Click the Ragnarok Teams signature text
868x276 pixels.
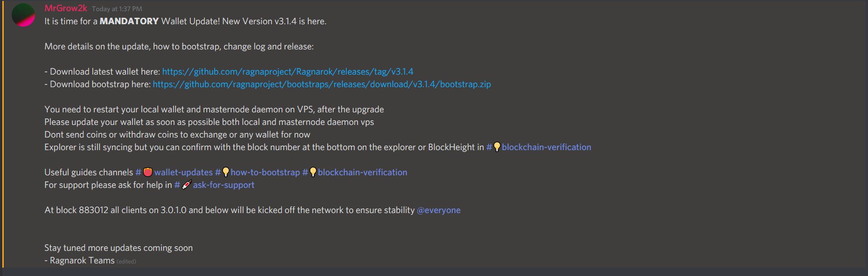click(82, 261)
